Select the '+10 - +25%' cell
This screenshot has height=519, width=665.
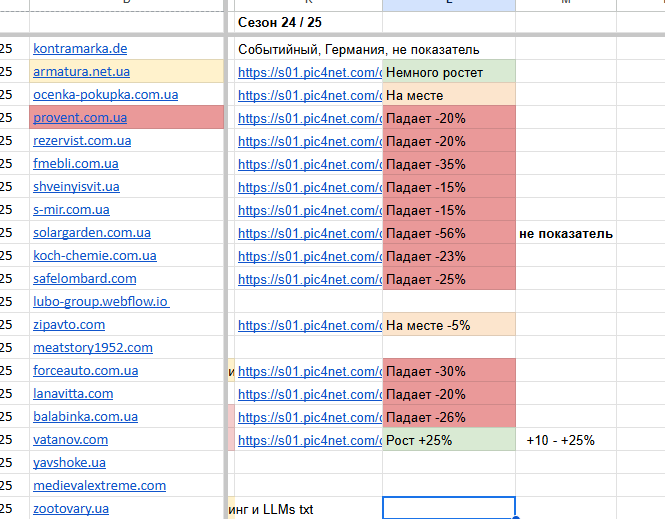pyautogui.click(x=566, y=439)
